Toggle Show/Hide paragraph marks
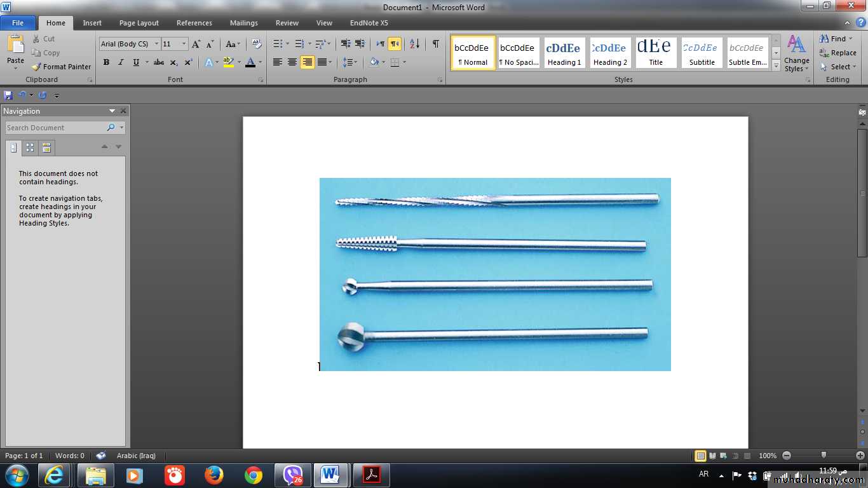The width and height of the screenshot is (868, 488). click(x=435, y=44)
